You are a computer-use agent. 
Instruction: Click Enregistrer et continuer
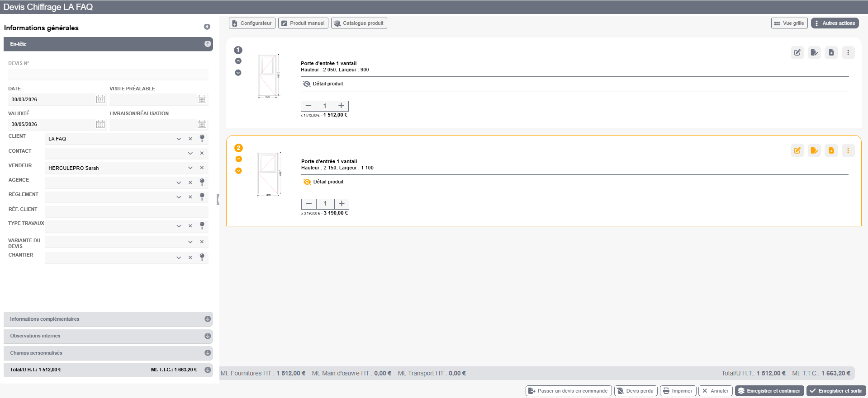coord(769,391)
